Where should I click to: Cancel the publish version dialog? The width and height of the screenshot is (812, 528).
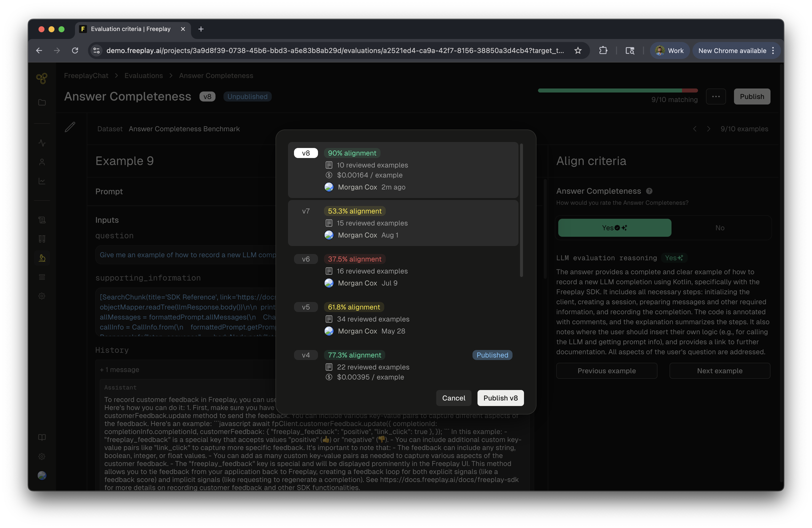[x=453, y=398]
